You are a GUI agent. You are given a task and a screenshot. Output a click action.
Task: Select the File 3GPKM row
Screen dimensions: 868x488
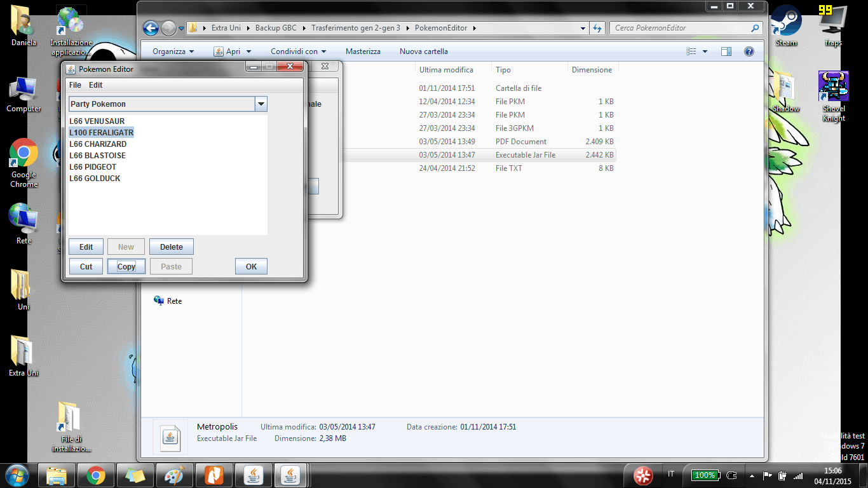click(x=479, y=128)
